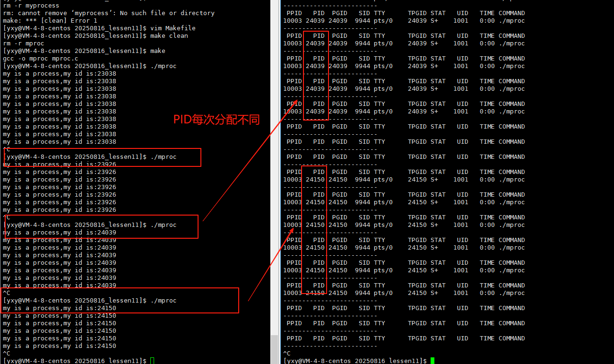
Task: Click the 'gcc -o mproc mproc.c' output line
Action: [40, 59]
